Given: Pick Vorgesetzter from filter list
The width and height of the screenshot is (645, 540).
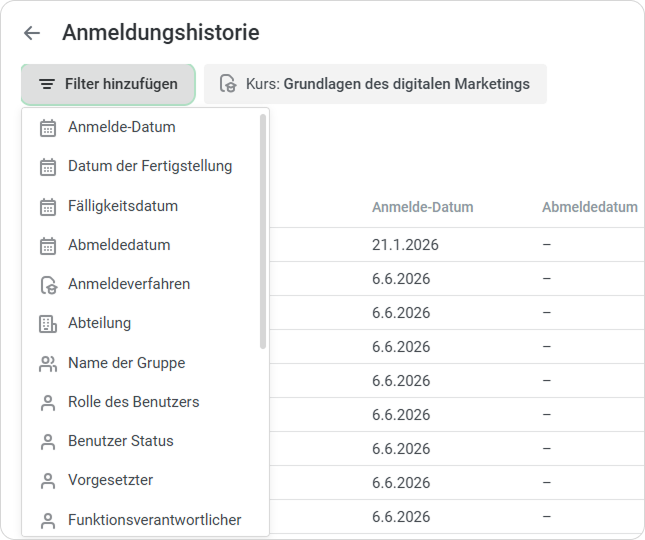Looking at the screenshot, I should click(142, 480).
